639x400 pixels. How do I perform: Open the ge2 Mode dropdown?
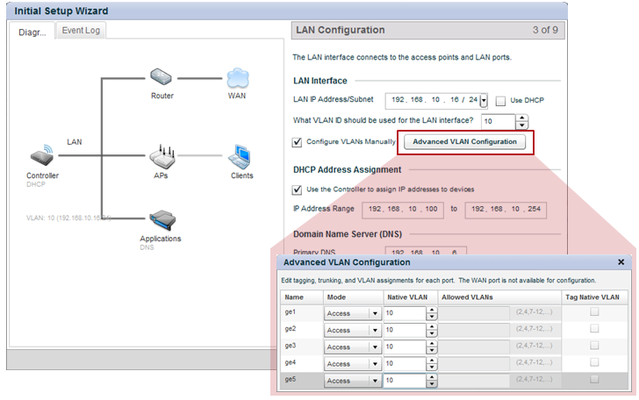click(x=353, y=330)
